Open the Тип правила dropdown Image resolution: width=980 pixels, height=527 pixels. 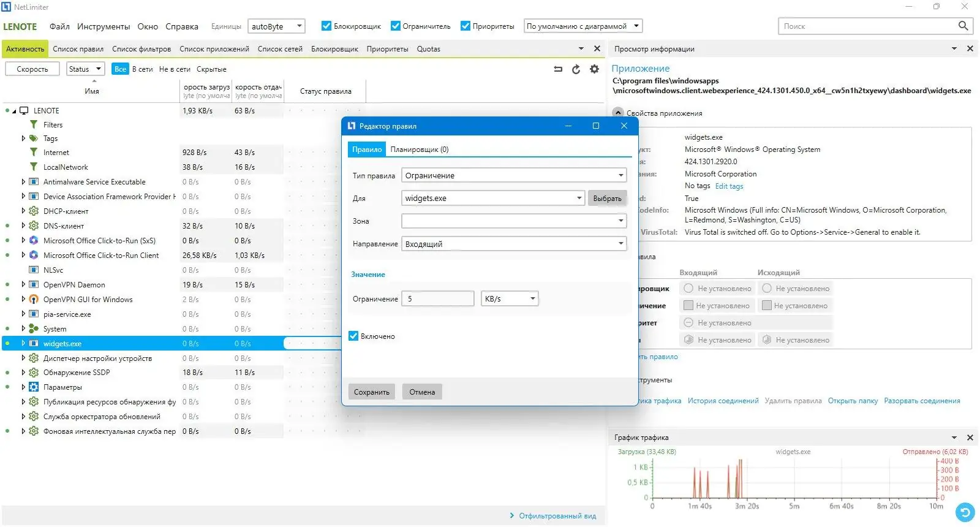click(x=514, y=175)
